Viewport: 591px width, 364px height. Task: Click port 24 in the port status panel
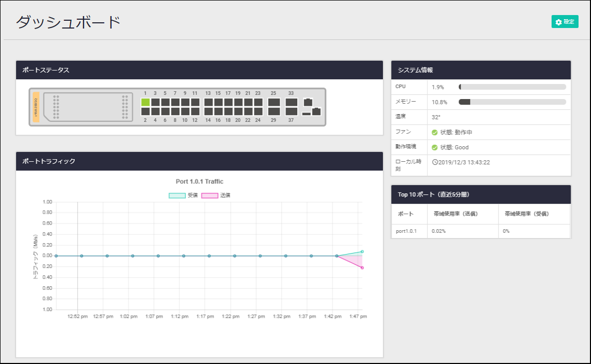258,111
